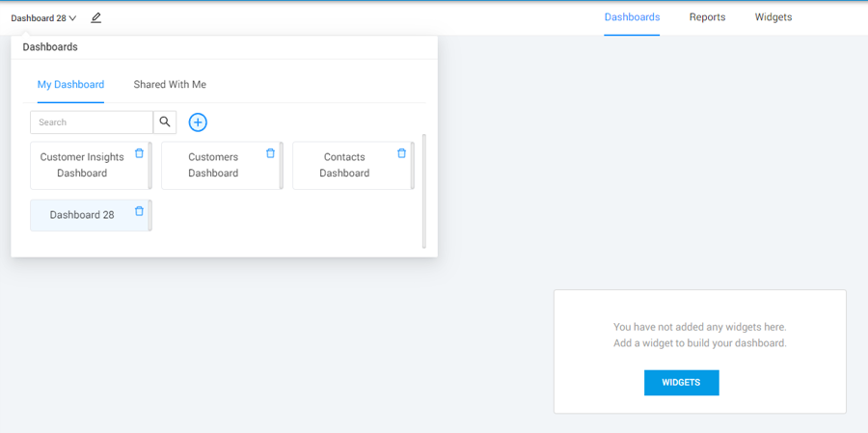Go to the Reports section

click(707, 17)
